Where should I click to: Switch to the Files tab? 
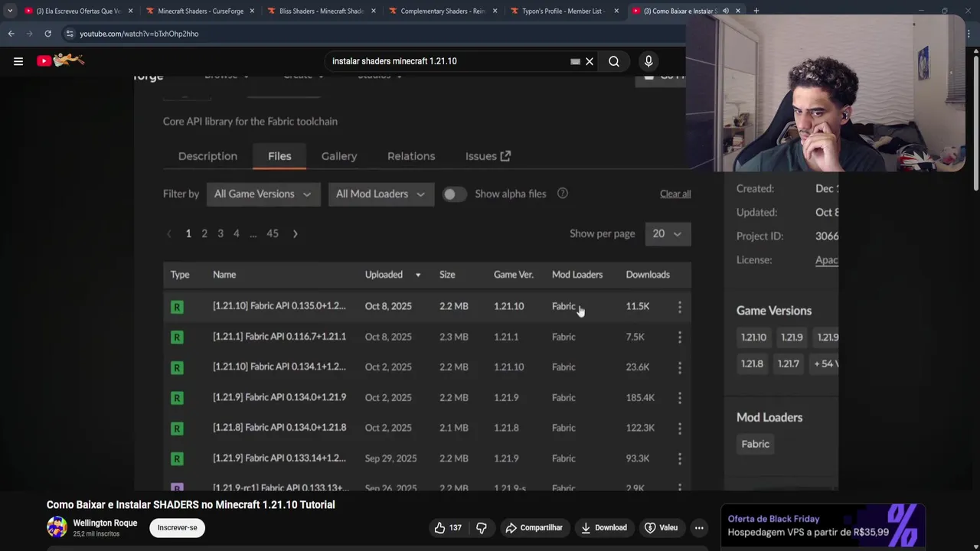(x=279, y=156)
